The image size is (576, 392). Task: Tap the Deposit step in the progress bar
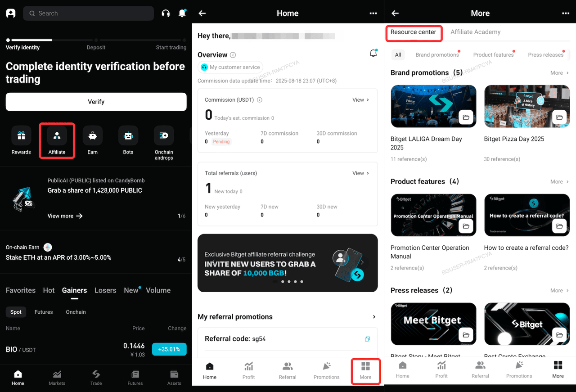click(96, 47)
